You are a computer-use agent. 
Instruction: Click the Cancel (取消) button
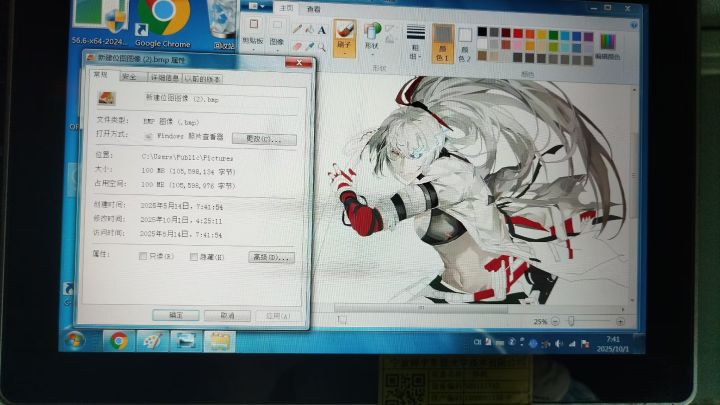coord(227,316)
